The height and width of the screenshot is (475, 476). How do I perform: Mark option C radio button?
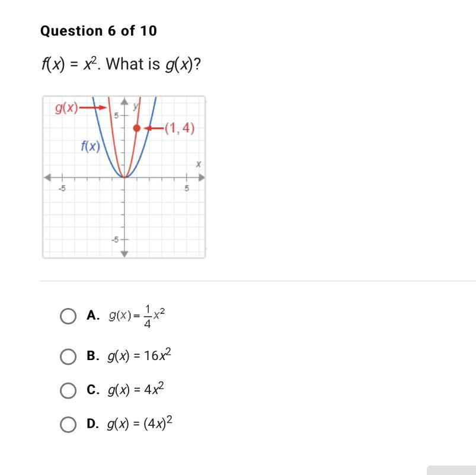click(68, 390)
